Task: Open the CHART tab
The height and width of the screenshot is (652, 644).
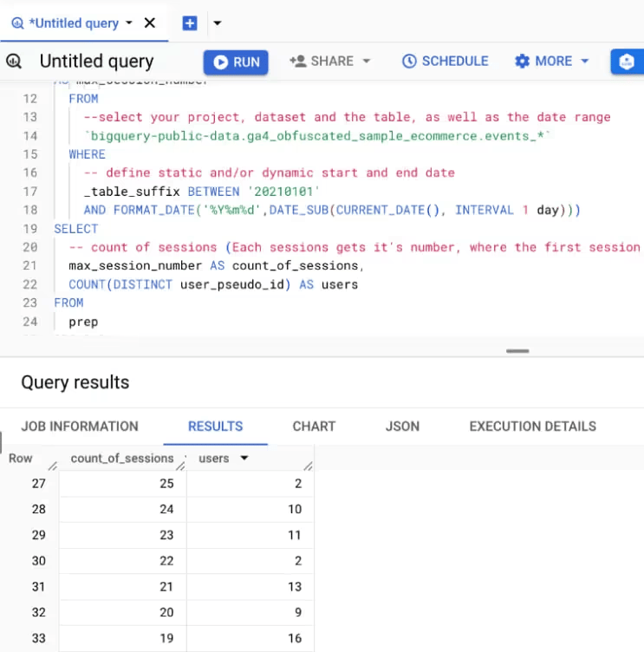Action: point(314,427)
